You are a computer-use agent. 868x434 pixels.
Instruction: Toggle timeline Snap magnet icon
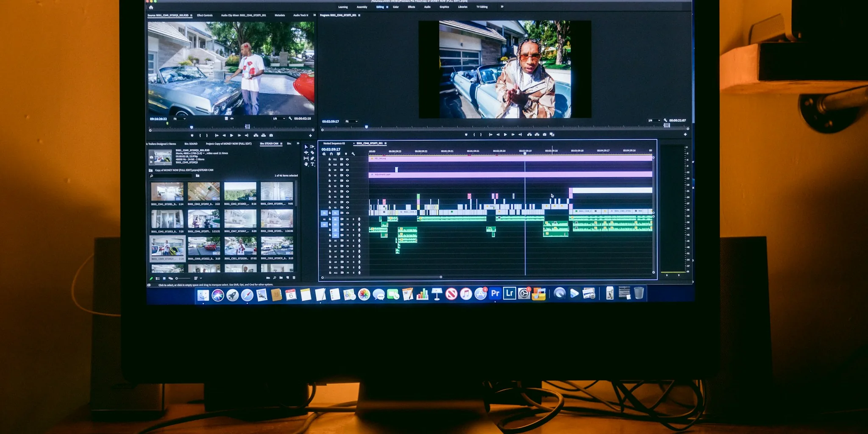pyautogui.click(x=331, y=154)
